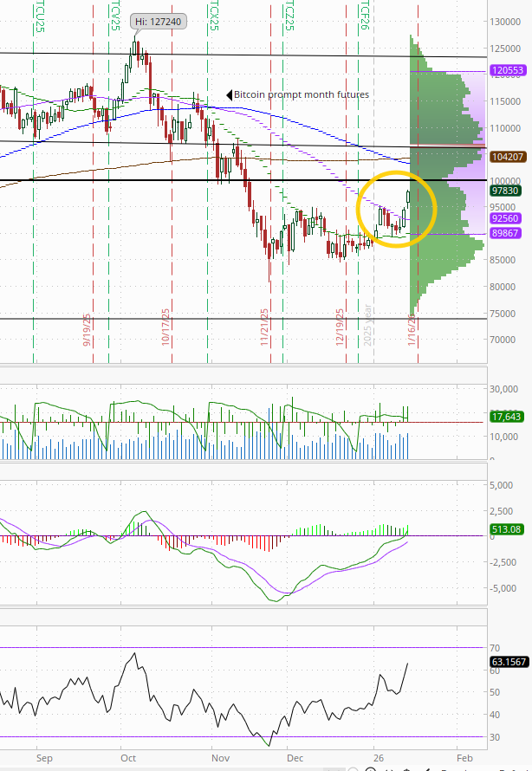The width and height of the screenshot is (532, 771).
Task: Click the -5,000 MACD axis value
Action: 503,588
